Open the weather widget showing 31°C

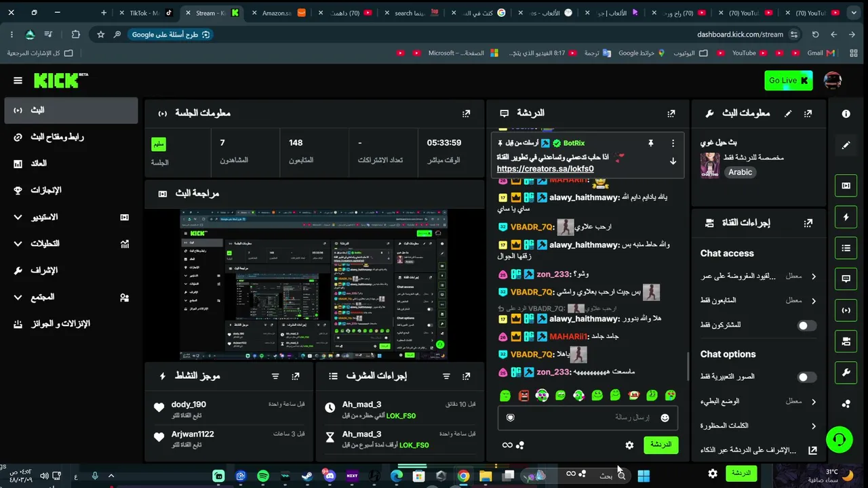click(x=832, y=475)
